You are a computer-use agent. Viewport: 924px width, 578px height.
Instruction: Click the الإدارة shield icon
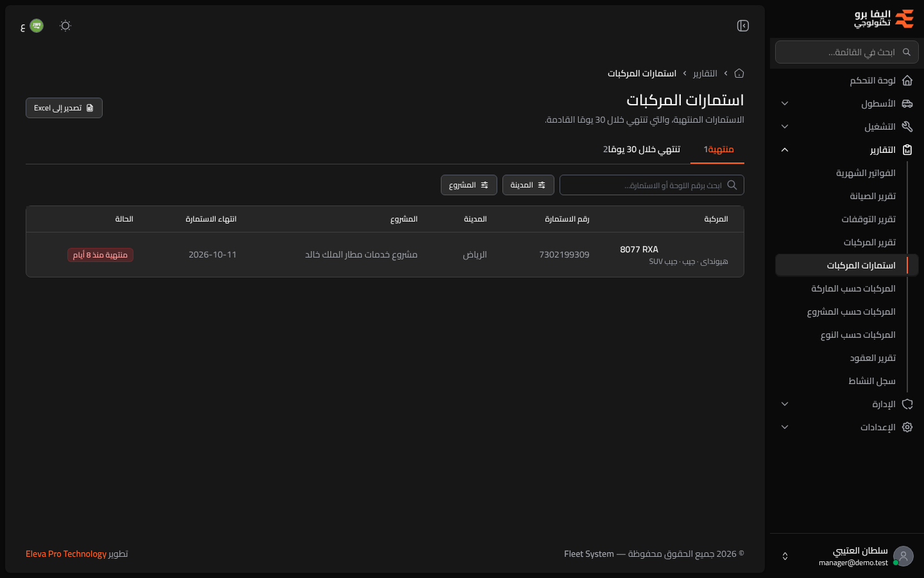[907, 404]
